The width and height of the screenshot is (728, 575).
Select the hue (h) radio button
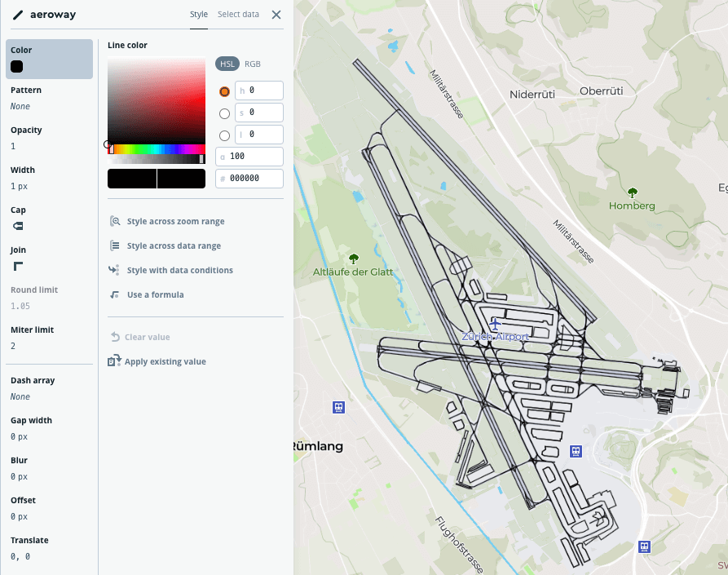click(225, 91)
